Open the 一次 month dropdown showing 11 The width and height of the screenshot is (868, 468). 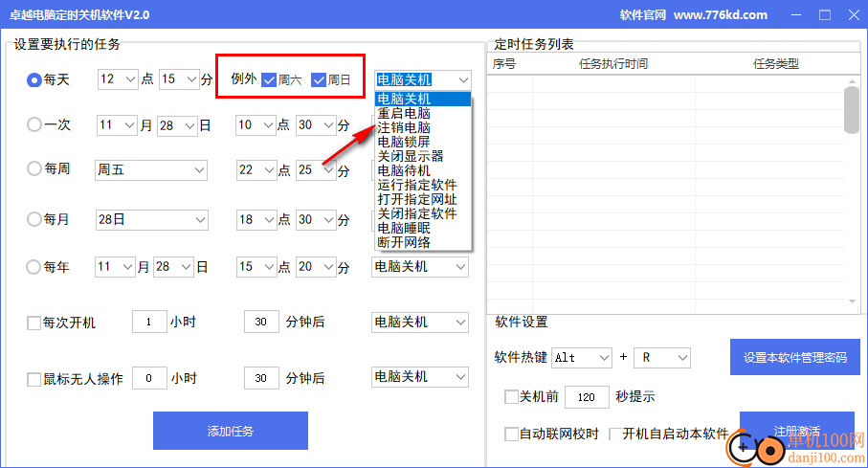pos(116,125)
